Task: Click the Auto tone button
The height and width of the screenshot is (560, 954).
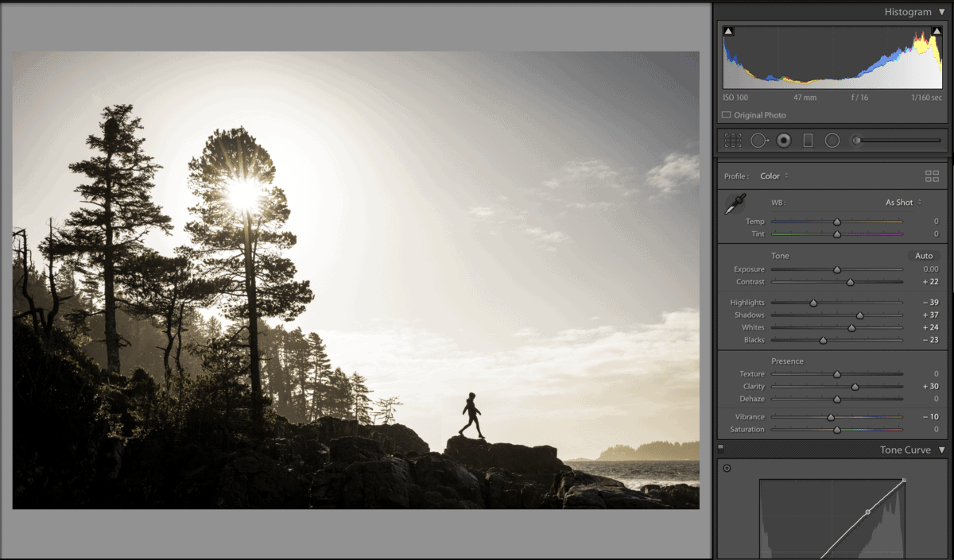Action: [924, 256]
